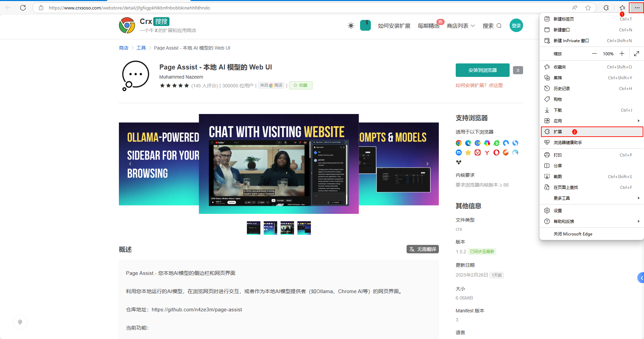
Task: Click the extensions puzzle icon in toolbar
Action: (606, 8)
